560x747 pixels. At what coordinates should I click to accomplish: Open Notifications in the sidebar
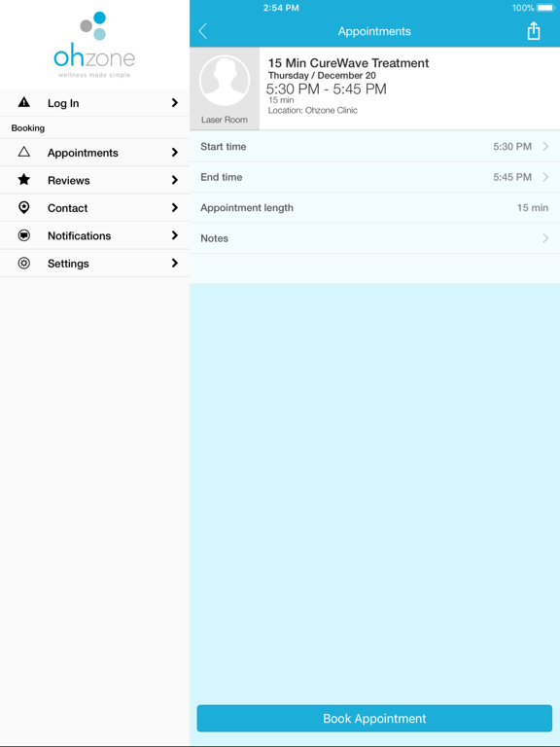point(94,235)
